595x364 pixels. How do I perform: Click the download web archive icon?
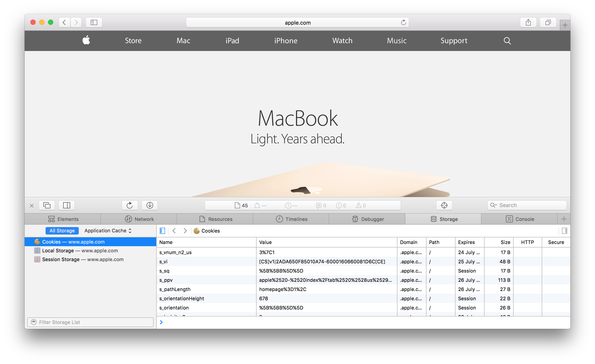(x=150, y=205)
